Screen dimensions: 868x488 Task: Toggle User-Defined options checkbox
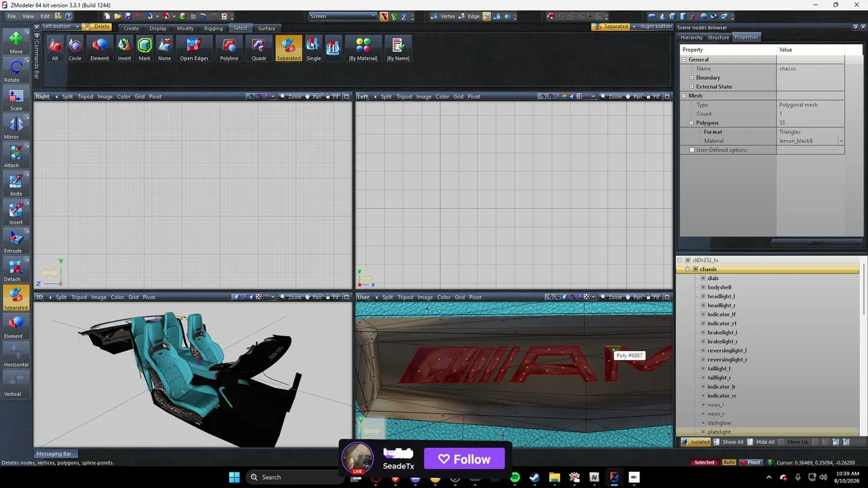click(x=692, y=150)
